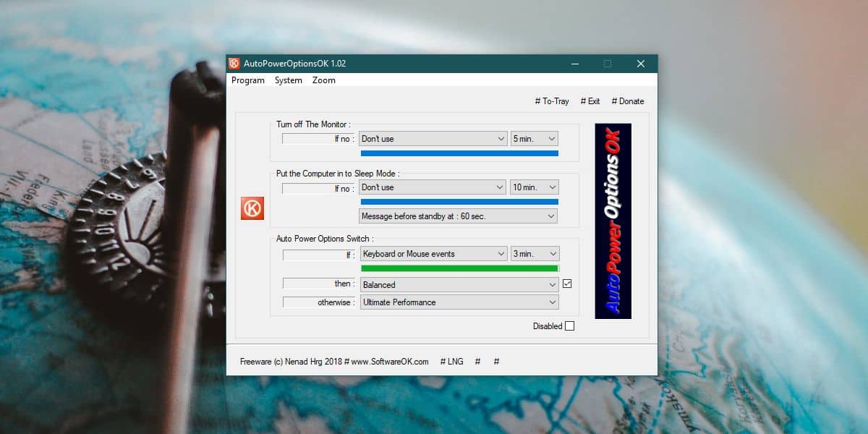Click the 'Auto Power Options Switch :' label
Screen dimensions: 868x434
(x=325, y=239)
